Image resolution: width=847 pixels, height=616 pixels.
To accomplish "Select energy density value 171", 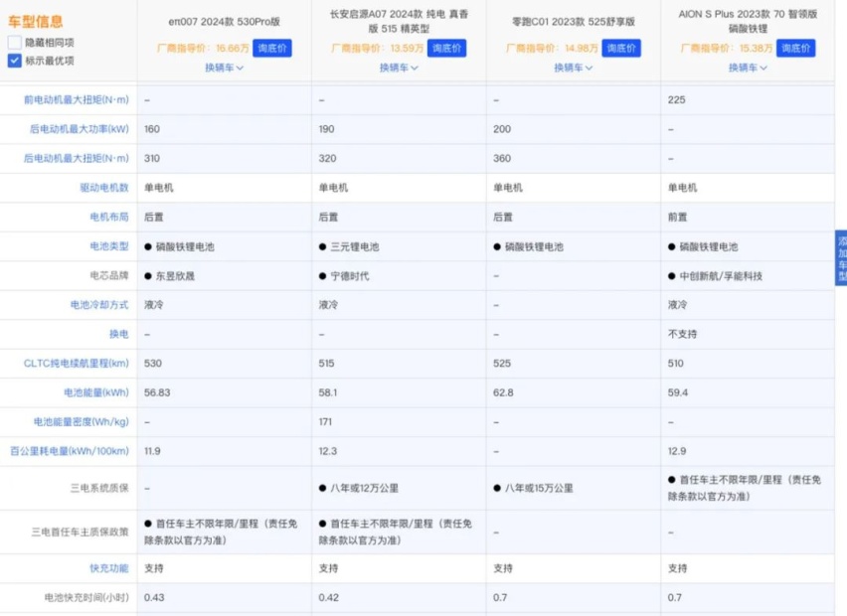I will (325, 421).
